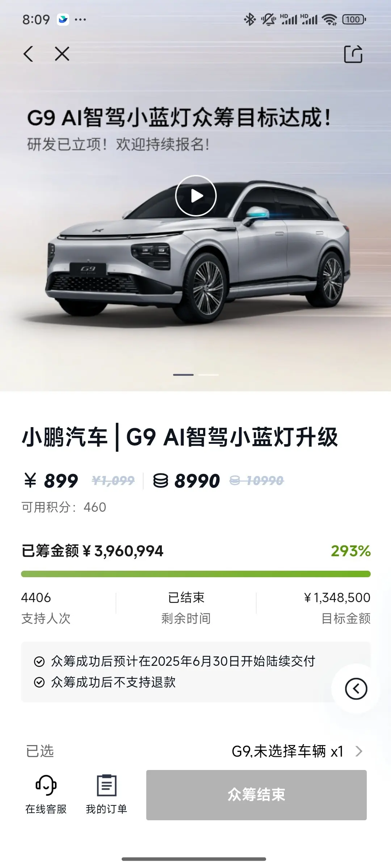Tap the delivery date checkmark notice
The width and height of the screenshot is (391, 868).
[x=175, y=661]
